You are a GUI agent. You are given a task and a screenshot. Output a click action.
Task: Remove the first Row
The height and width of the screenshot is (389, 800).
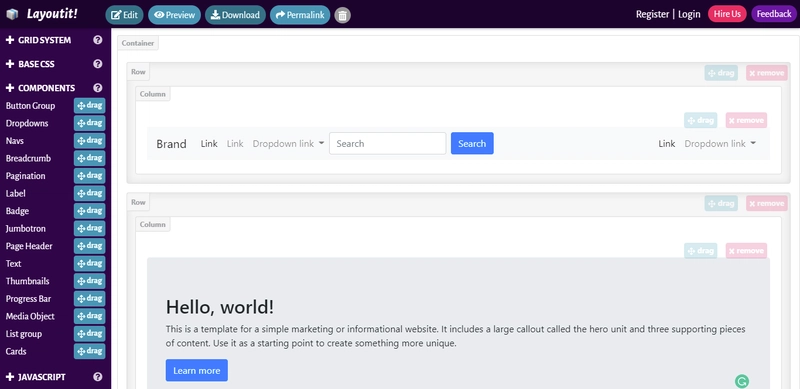(x=766, y=73)
